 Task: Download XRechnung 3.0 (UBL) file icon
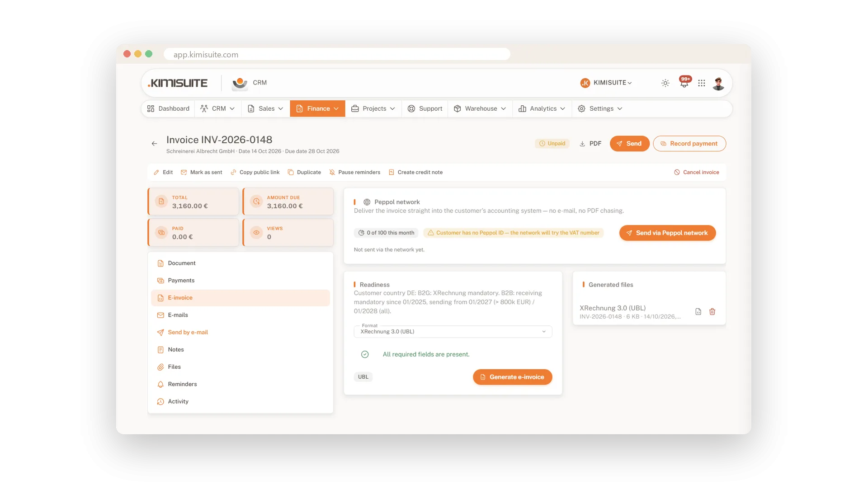[698, 312]
